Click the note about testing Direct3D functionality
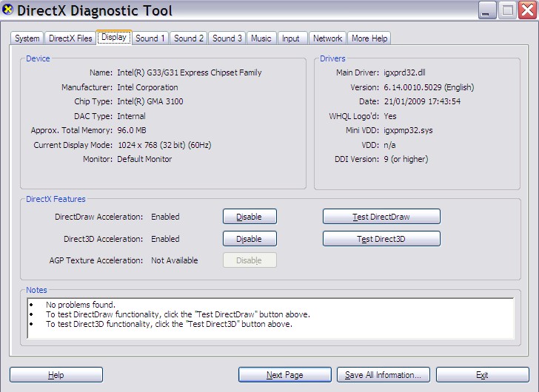This screenshot has width=539, height=392. coord(169,324)
